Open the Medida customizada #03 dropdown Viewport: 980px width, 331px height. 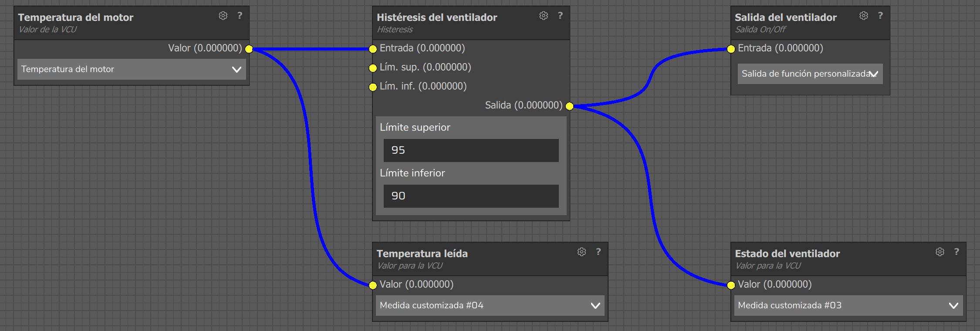(848, 305)
